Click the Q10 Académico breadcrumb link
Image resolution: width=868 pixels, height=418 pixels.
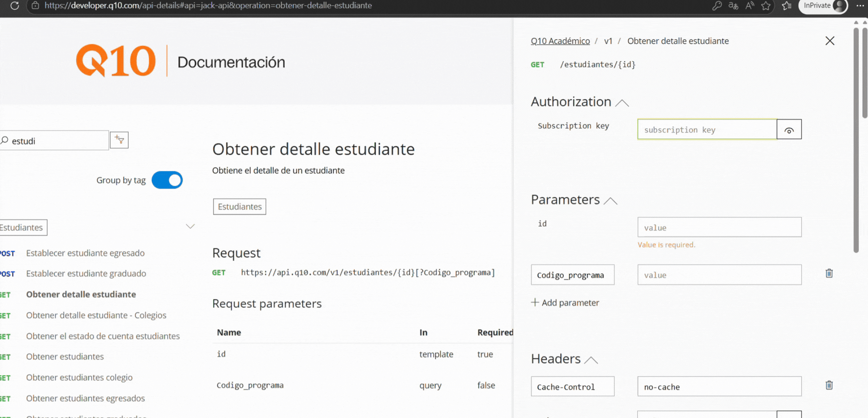pos(560,41)
